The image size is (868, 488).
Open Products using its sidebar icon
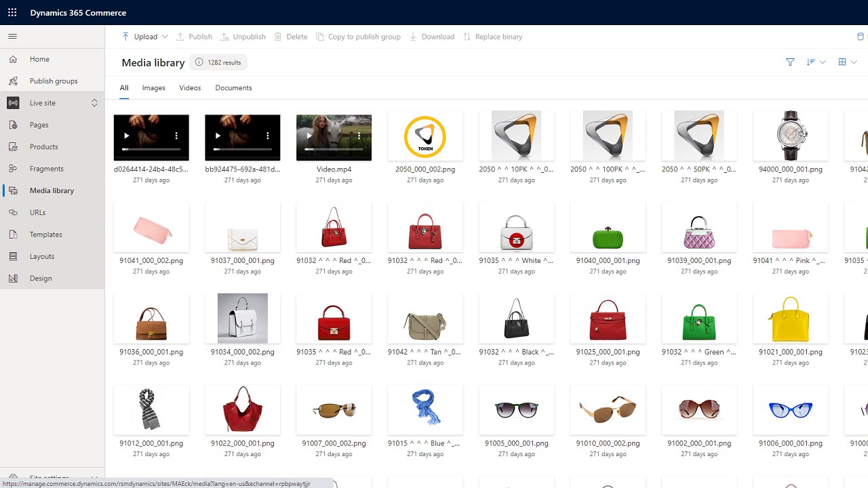(x=13, y=147)
